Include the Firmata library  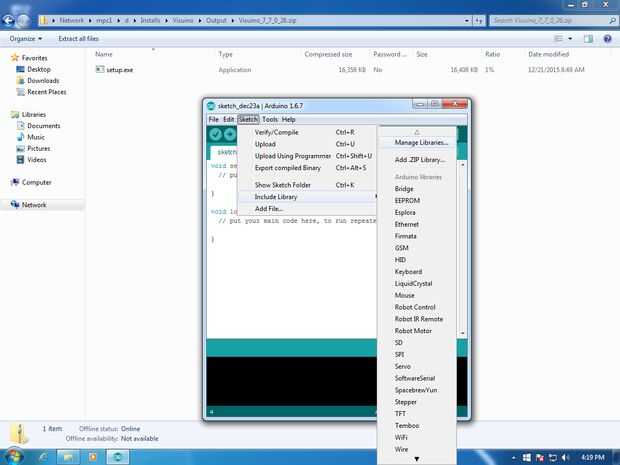[417, 236]
